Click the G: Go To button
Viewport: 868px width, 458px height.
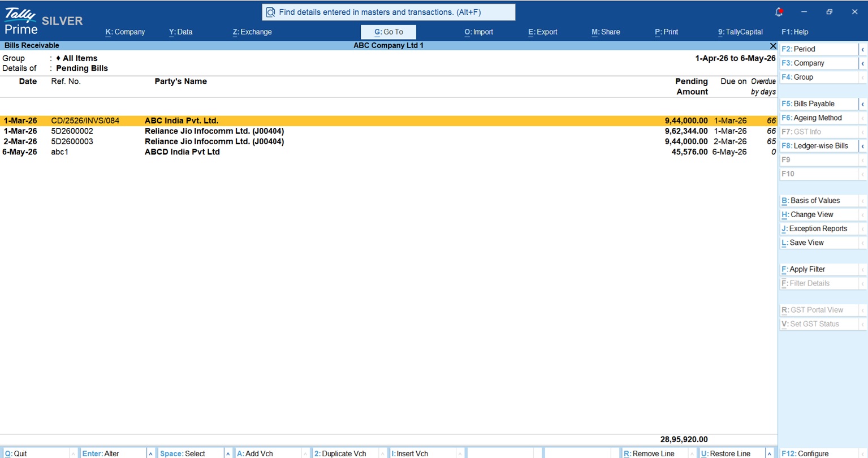coord(388,32)
